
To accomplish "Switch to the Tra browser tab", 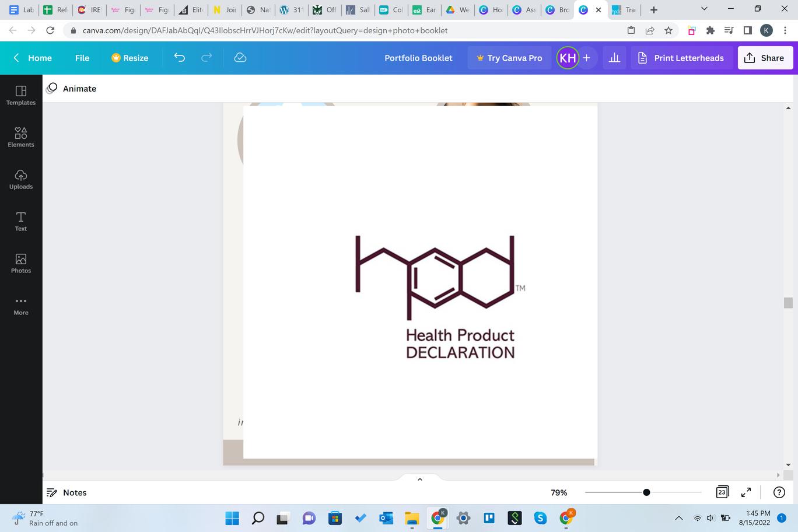I will click(624, 10).
